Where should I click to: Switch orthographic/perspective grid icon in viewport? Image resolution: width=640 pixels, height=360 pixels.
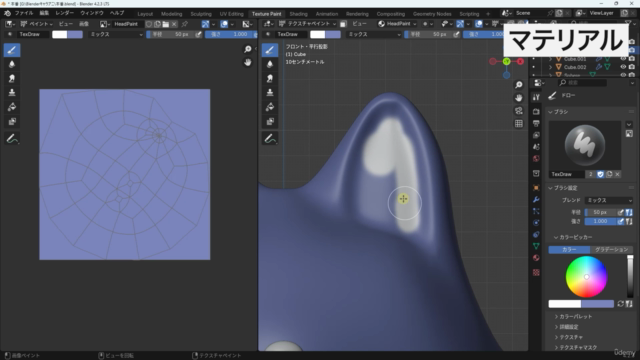[519, 124]
